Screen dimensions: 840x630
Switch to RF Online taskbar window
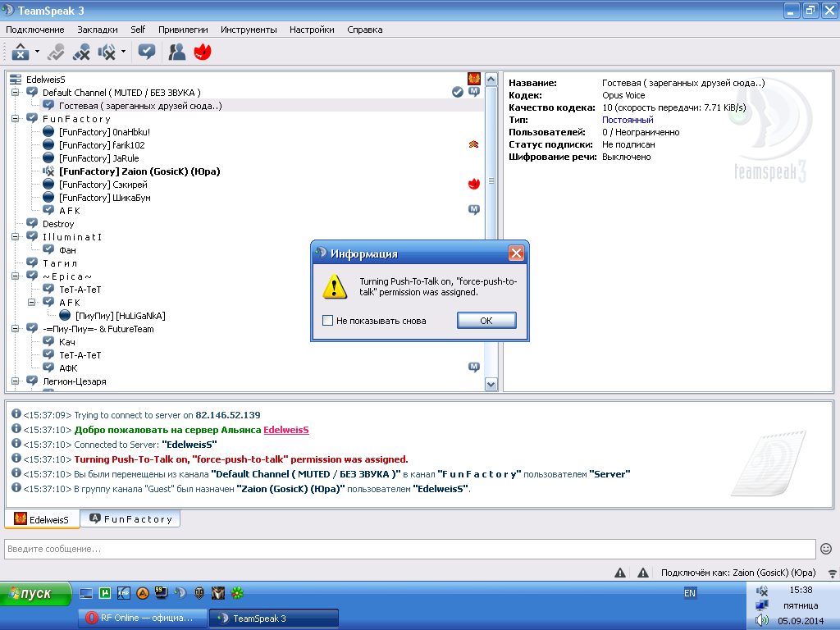pyautogui.click(x=143, y=618)
